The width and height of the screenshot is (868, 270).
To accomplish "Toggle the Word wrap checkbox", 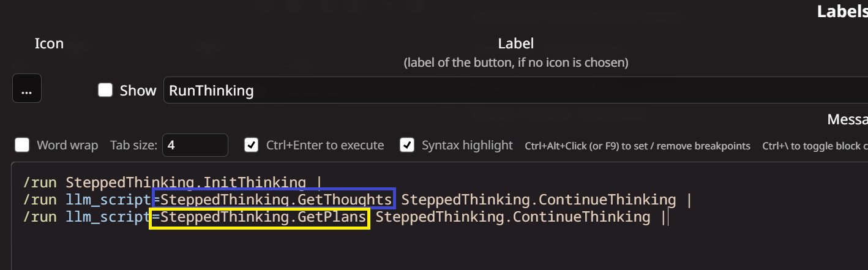I will coord(22,145).
